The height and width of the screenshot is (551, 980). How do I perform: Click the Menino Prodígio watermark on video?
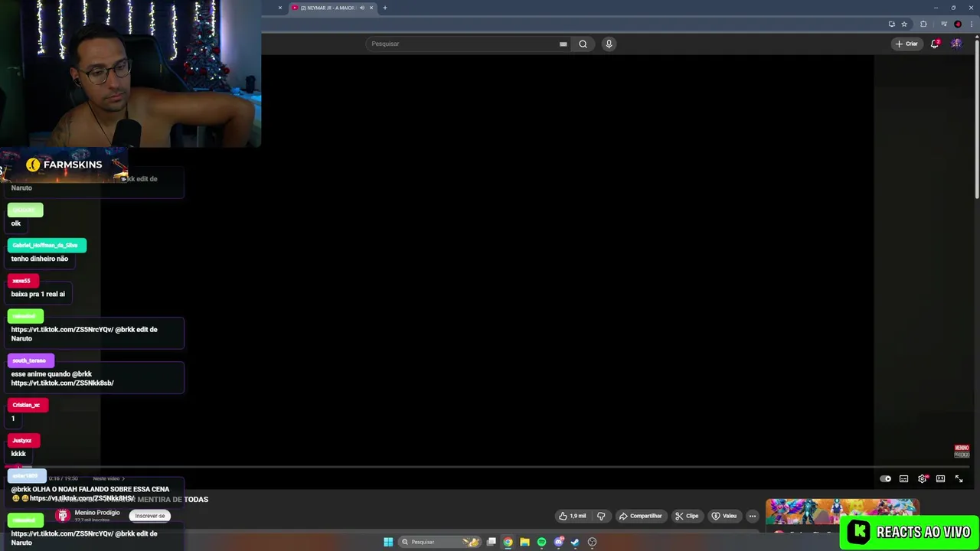coord(962,452)
